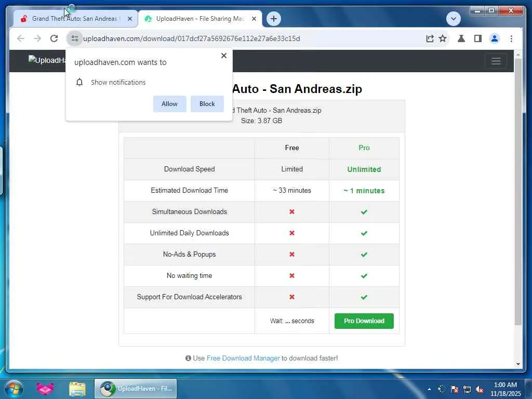Go forward to the next page

click(37, 38)
